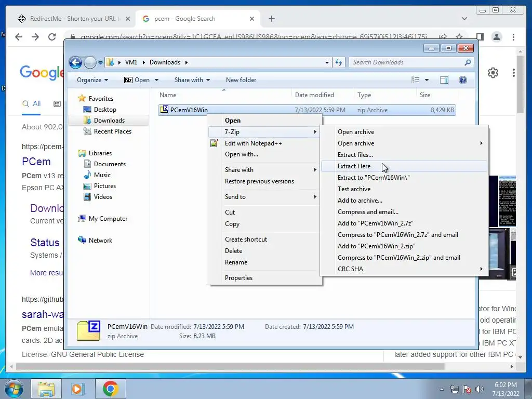Image resolution: width=532 pixels, height=399 pixels.
Task: Choose Compress and email...
Action: pos(404,212)
